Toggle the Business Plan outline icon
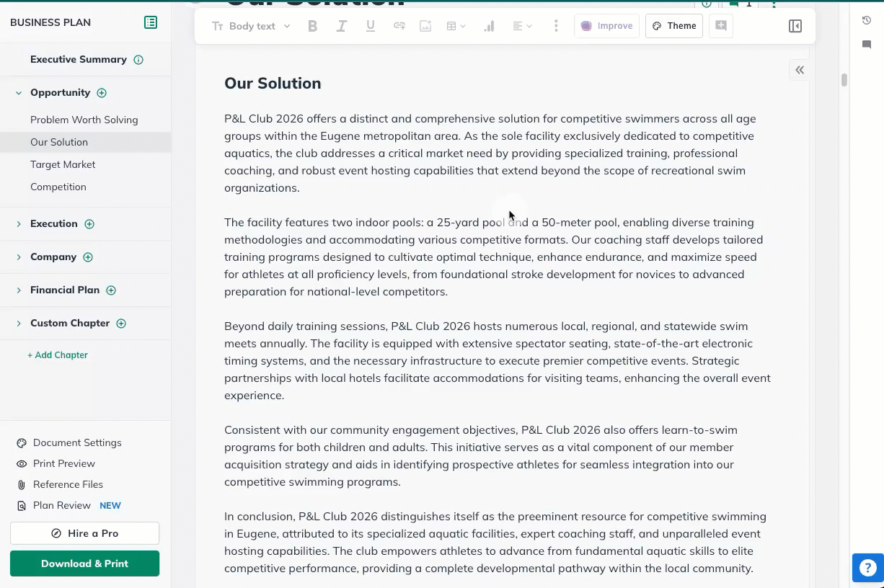 pyautogui.click(x=151, y=22)
